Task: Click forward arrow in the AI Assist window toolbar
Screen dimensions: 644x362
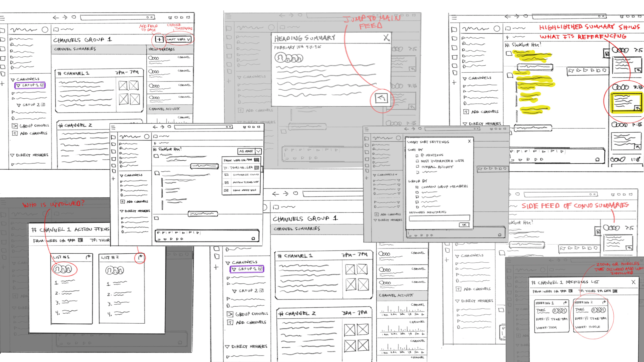Action: (162, 127)
